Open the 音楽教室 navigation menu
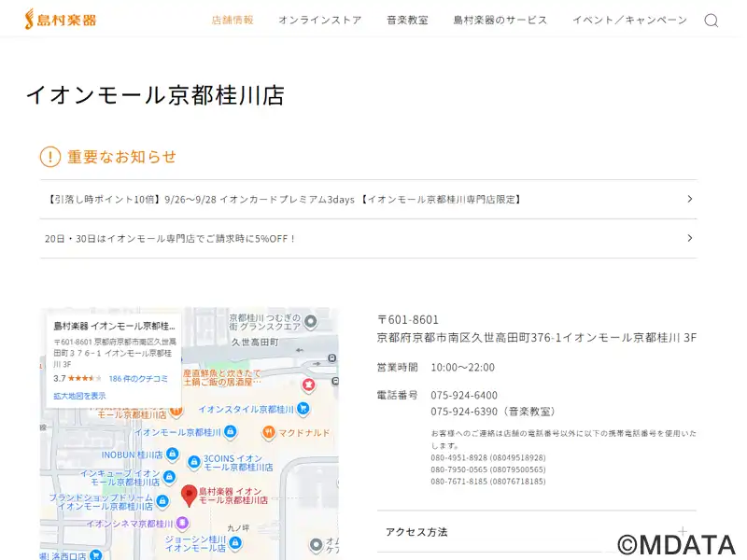747x560 pixels. 407,21
